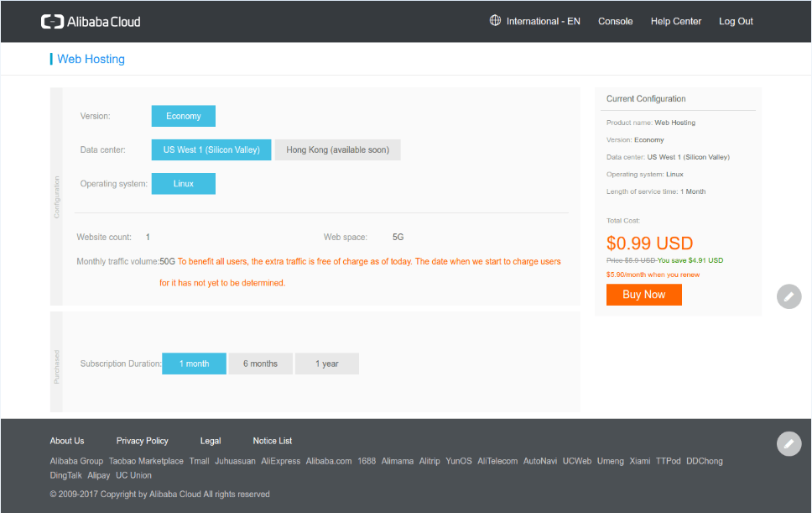The image size is (812, 513).
Task: Open AliTelecom footer link
Action: click(497, 461)
